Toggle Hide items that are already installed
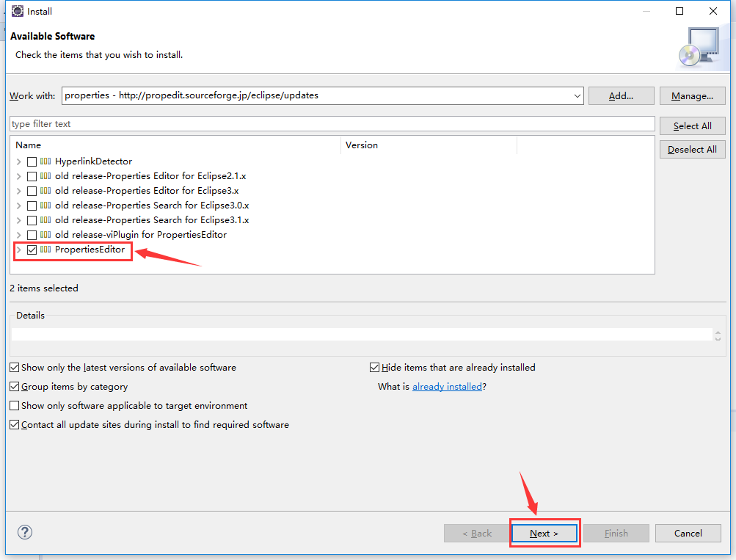Viewport: 736px width, 560px height. coord(374,368)
